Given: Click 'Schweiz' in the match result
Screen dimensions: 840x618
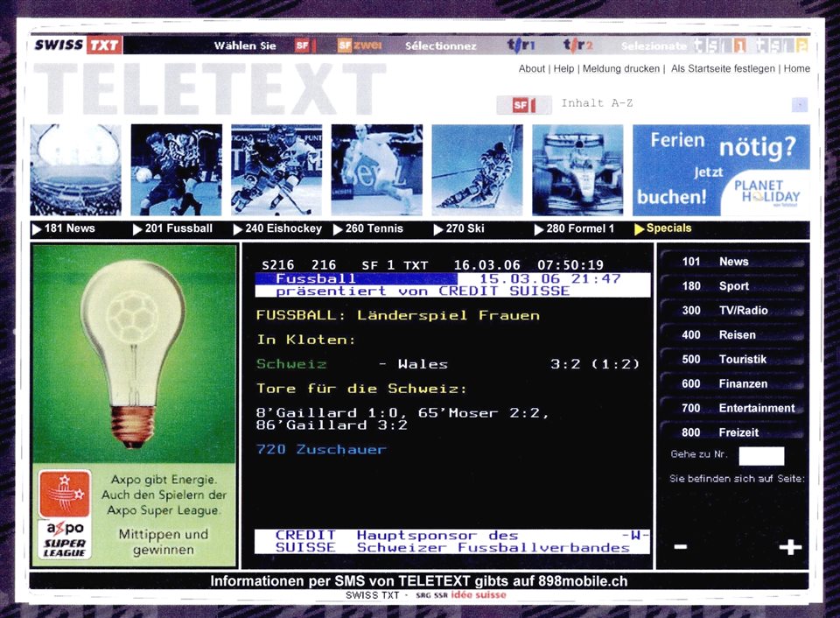Looking at the screenshot, I should point(291,364).
